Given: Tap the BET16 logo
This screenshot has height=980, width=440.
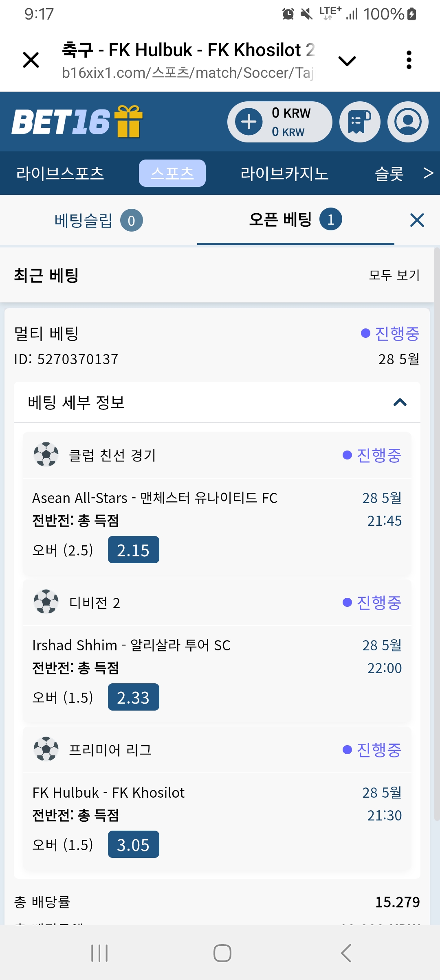Looking at the screenshot, I should pyautogui.click(x=61, y=122).
